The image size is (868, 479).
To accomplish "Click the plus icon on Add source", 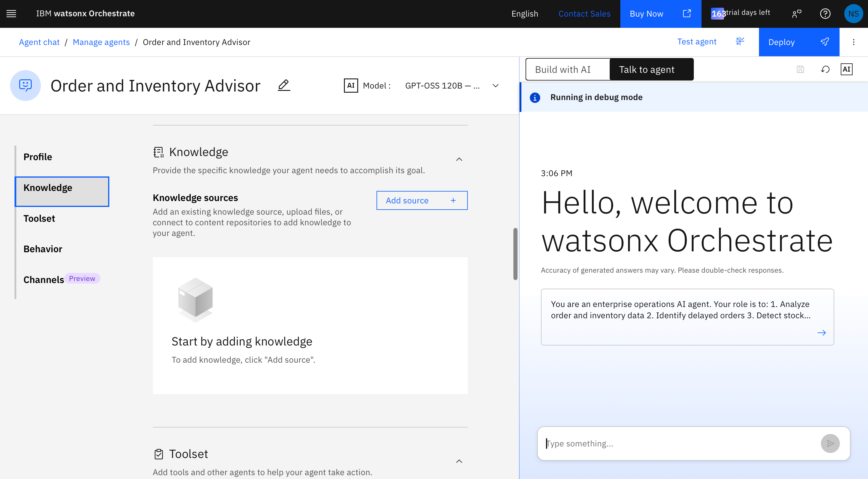I will pos(453,201).
